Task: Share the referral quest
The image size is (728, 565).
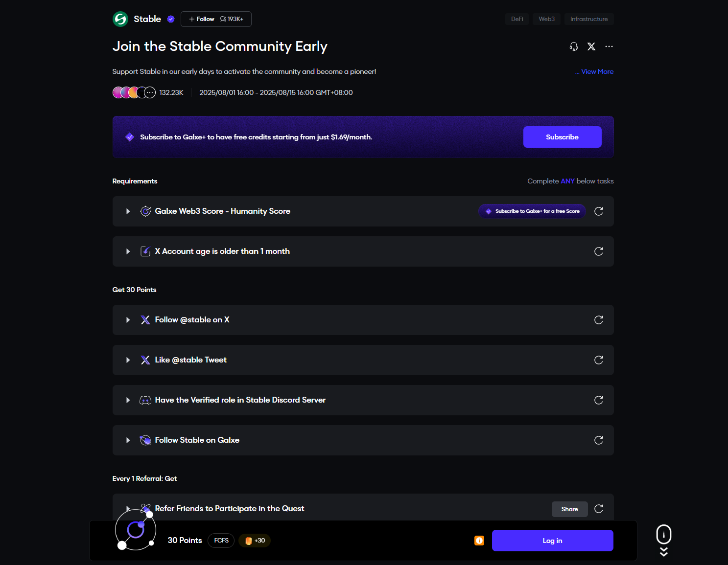Action: click(569, 509)
